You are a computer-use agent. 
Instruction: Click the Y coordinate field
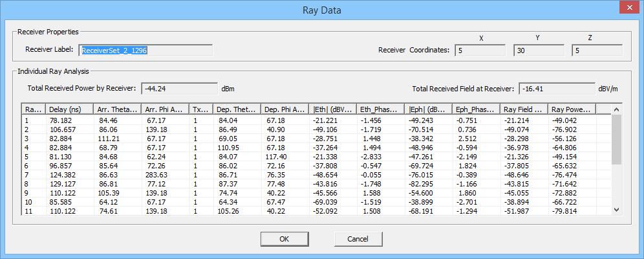(x=539, y=50)
